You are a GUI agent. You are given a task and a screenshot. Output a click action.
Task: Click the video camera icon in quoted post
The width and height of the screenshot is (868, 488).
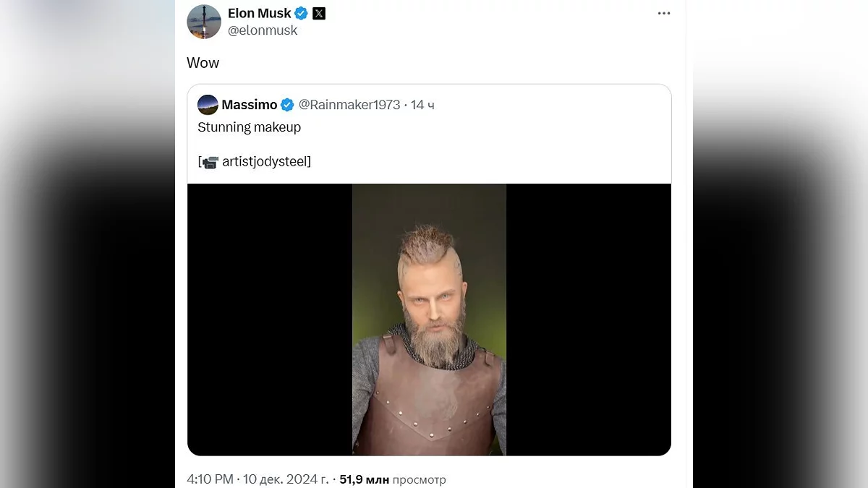210,162
